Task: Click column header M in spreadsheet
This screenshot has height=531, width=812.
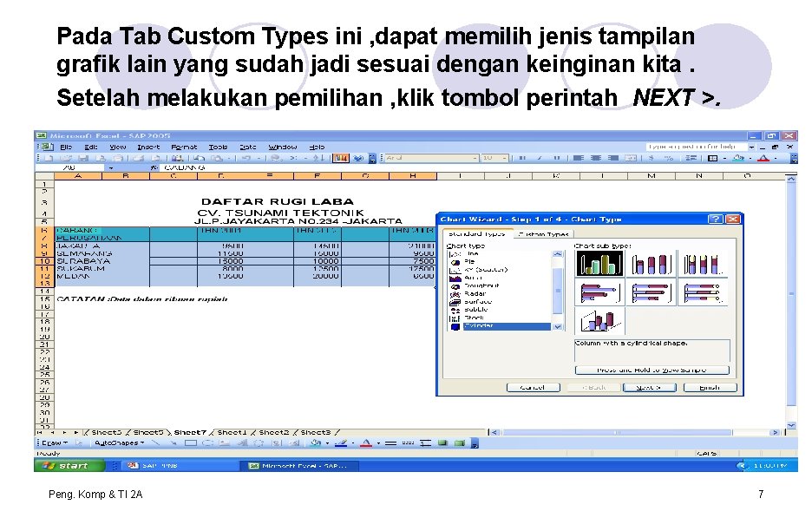Action: tap(651, 176)
